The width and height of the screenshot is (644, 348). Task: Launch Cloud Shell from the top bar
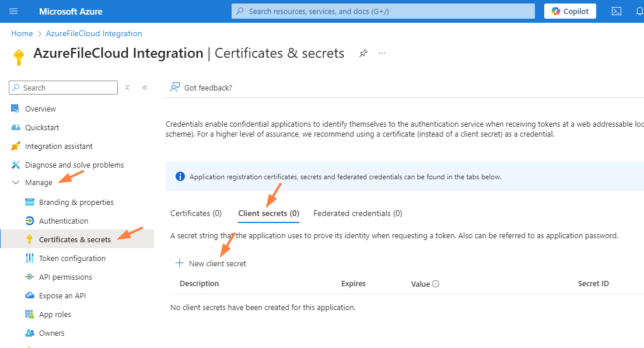coord(616,11)
